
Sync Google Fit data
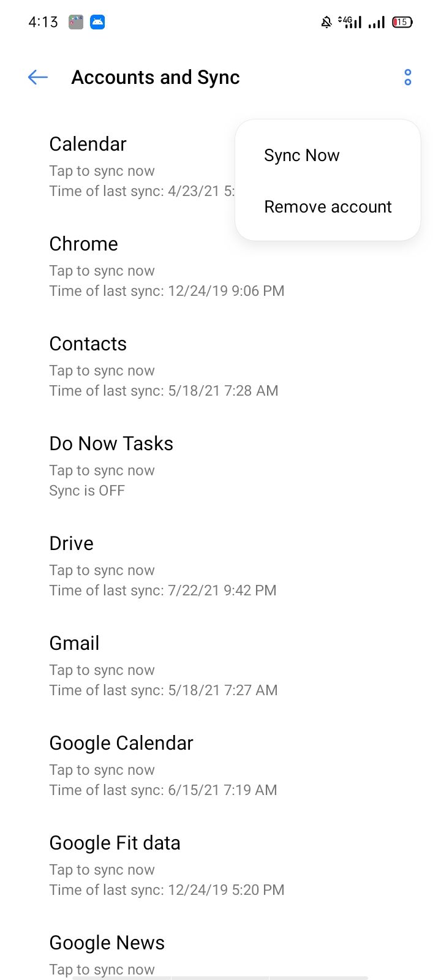tap(167, 865)
